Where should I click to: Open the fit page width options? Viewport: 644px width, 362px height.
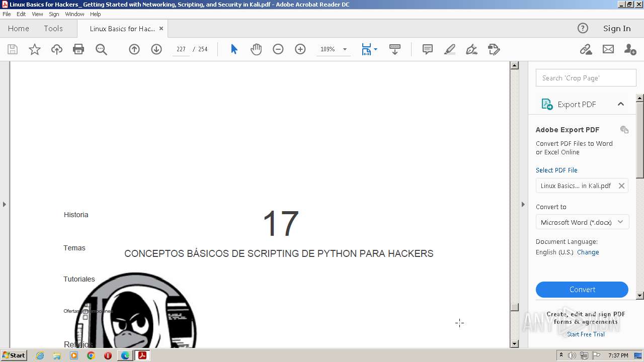pos(369,49)
